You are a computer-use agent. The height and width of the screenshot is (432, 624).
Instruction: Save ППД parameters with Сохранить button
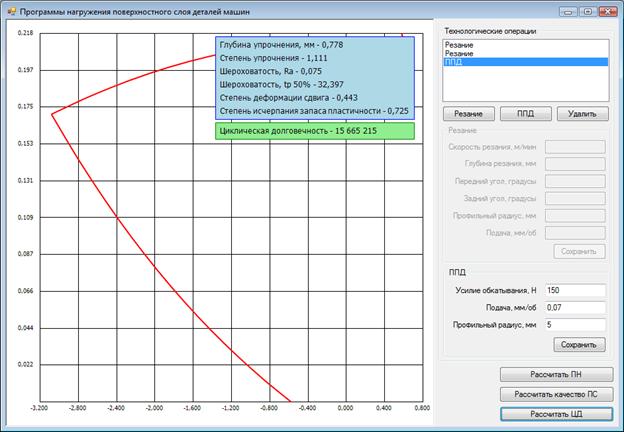(x=579, y=345)
